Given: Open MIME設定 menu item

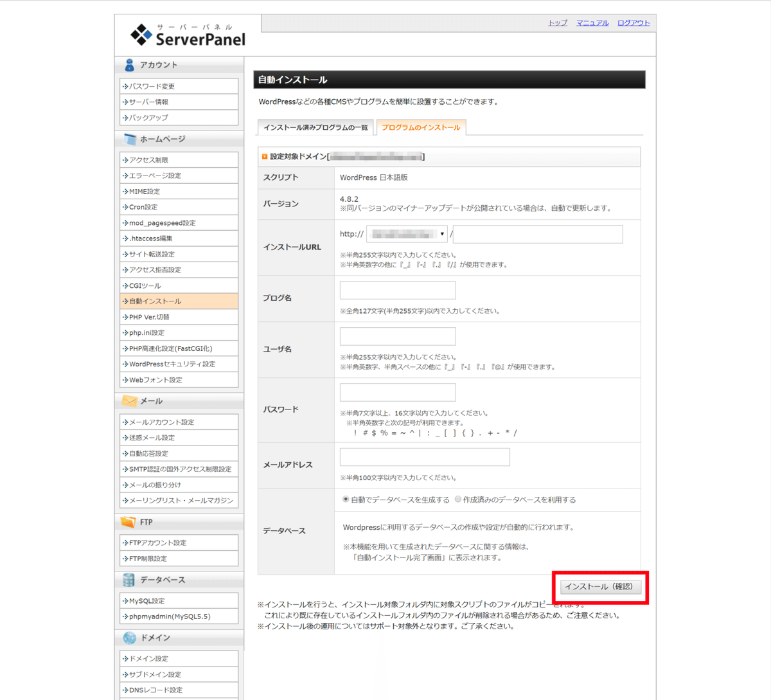Looking at the screenshot, I should click(x=179, y=192).
